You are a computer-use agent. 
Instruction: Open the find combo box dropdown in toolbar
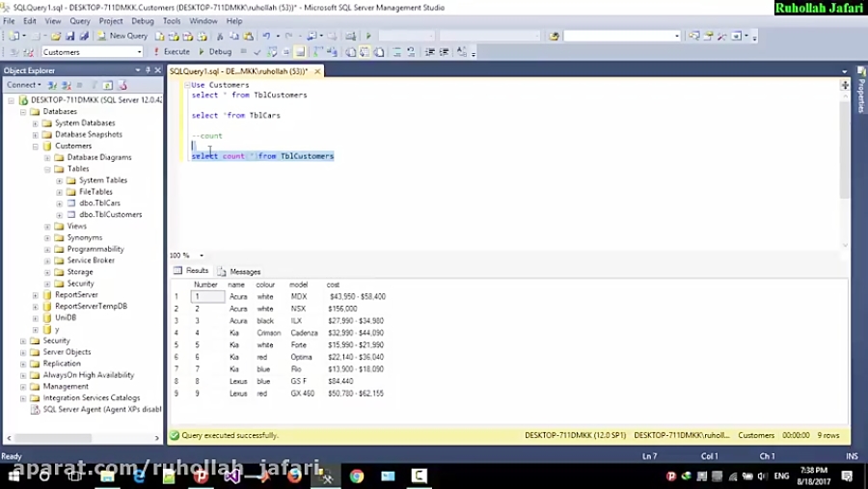(x=676, y=36)
